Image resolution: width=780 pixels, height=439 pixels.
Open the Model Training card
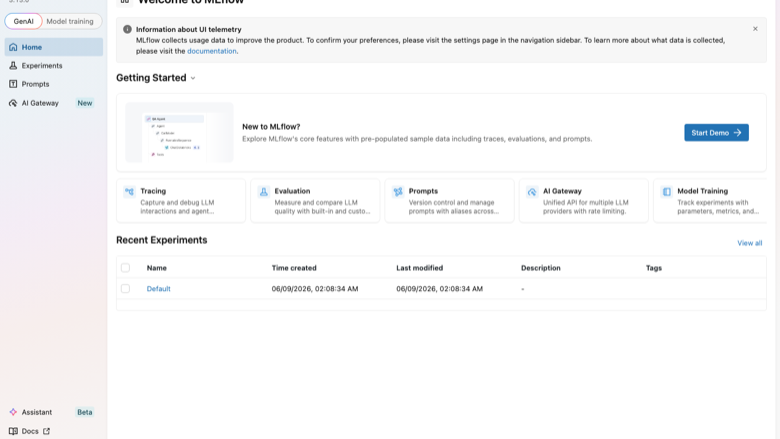click(x=710, y=201)
